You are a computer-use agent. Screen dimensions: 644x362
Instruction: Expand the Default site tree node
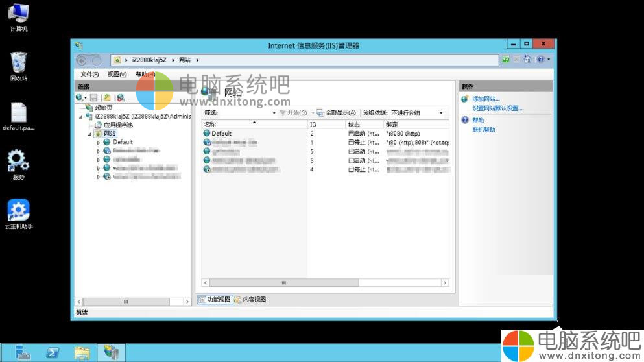[98, 143]
